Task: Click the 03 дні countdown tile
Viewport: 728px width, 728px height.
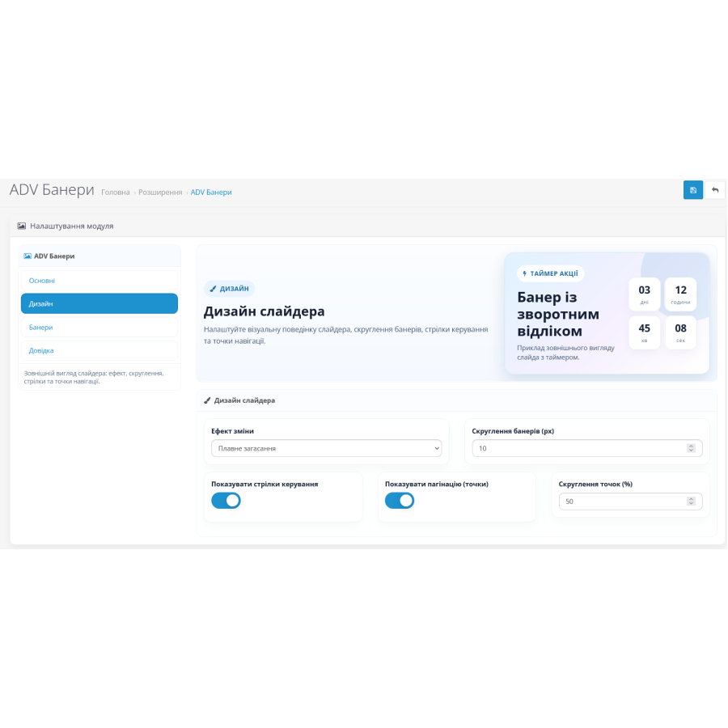Action: 645,294
